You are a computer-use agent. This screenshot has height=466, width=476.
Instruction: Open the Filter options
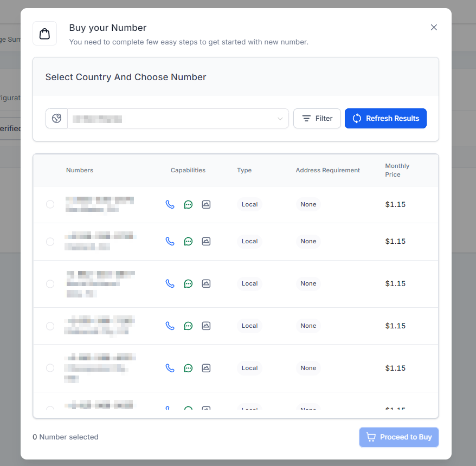click(x=317, y=118)
